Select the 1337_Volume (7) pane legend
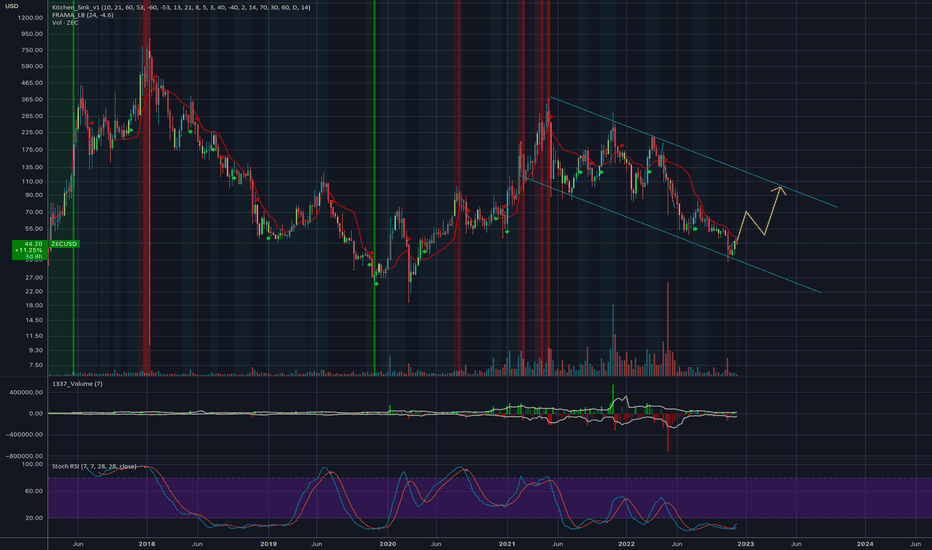 (77, 384)
